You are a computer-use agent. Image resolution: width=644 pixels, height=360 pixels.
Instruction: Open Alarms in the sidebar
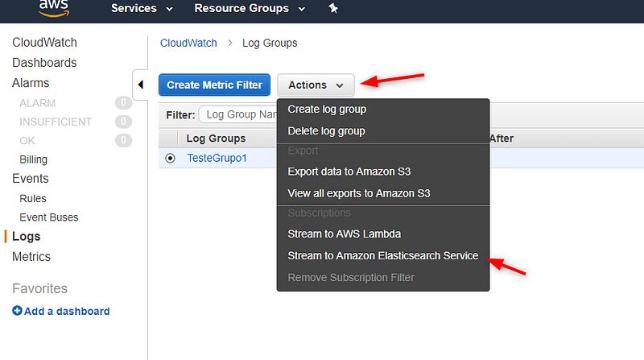(31, 83)
